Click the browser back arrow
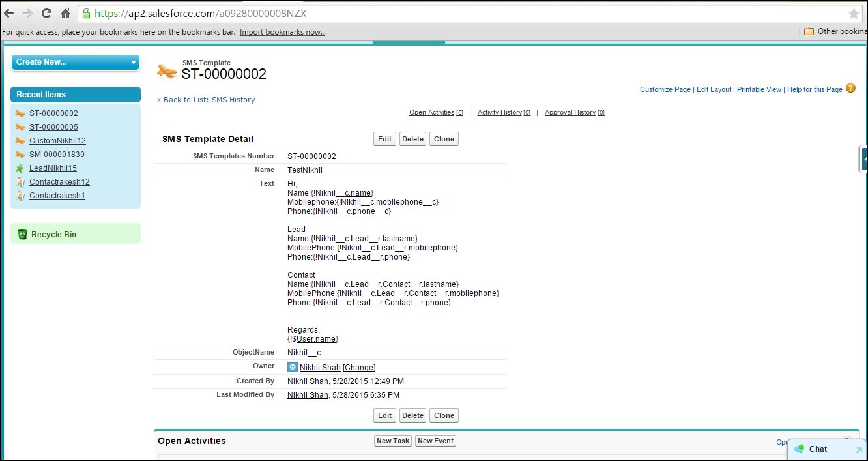868x461 pixels. 8,13
